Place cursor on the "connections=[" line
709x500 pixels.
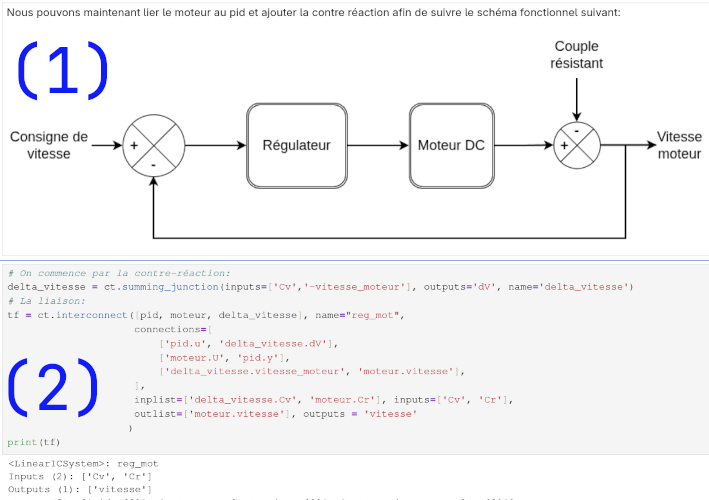pos(173,330)
